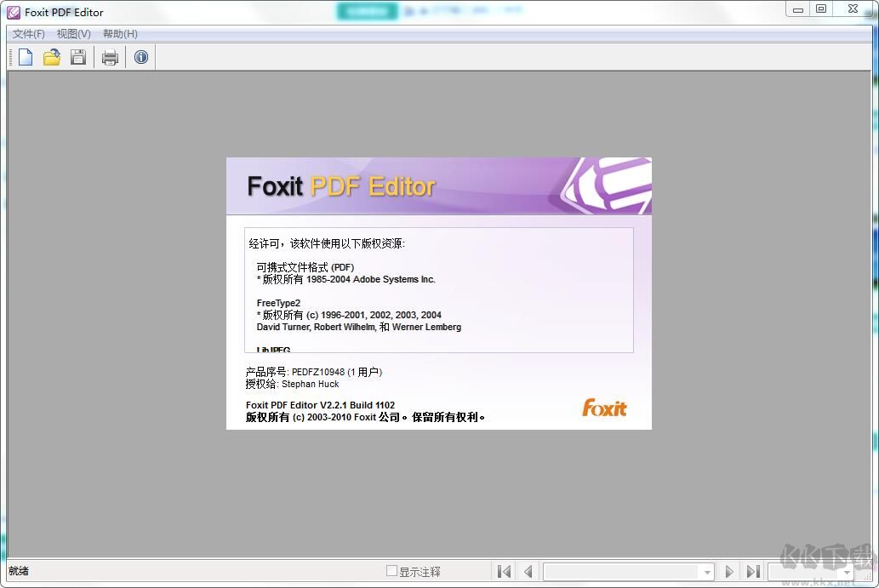Create a new PDF document
879x588 pixels.
pos(25,56)
